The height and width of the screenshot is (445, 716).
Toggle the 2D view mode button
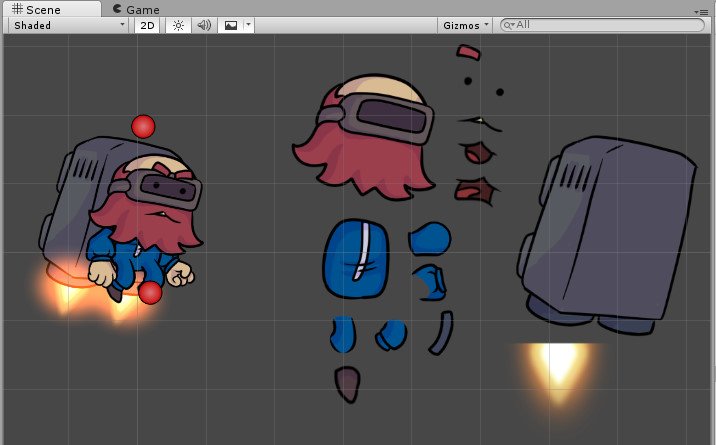[x=147, y=26]
